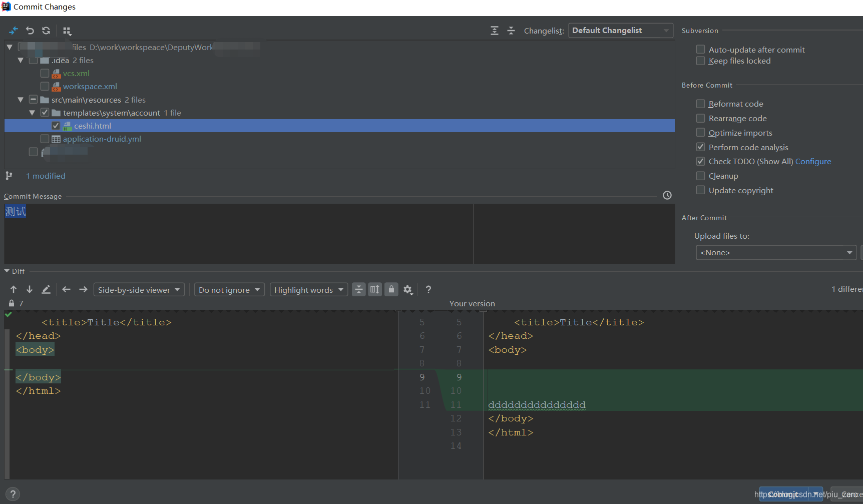Check the vcs.xml file checkbox
The width and height of the screenshot is (863, 504).
[45, 73]
